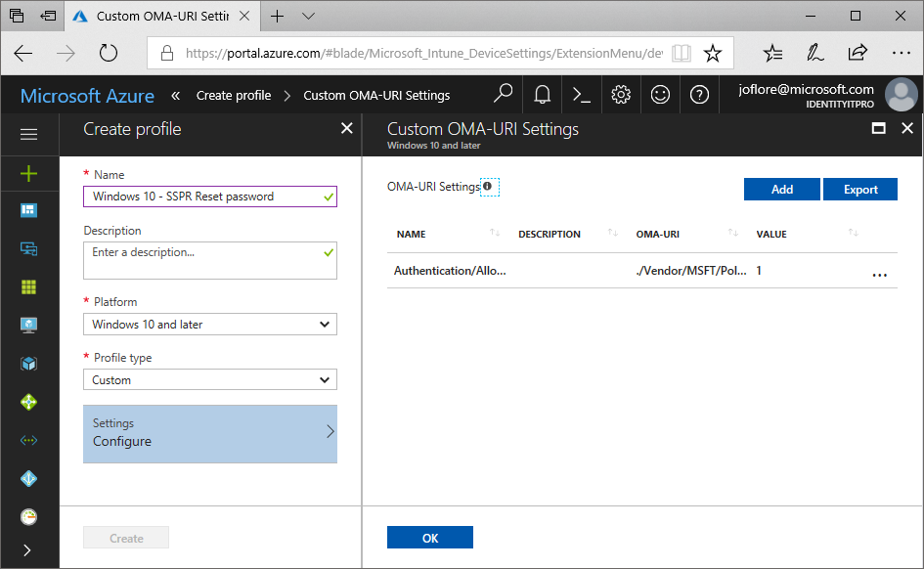Select the Custom OMA-URI Settings browser tab

[162, 17]
